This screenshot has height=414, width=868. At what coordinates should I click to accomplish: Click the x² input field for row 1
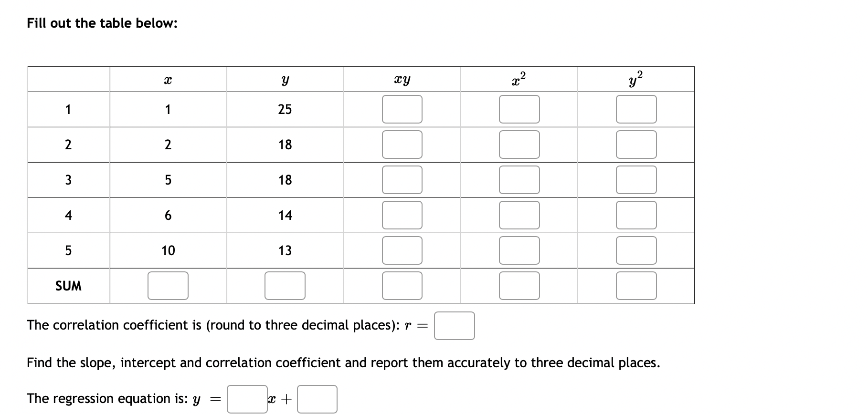(519, 109)
